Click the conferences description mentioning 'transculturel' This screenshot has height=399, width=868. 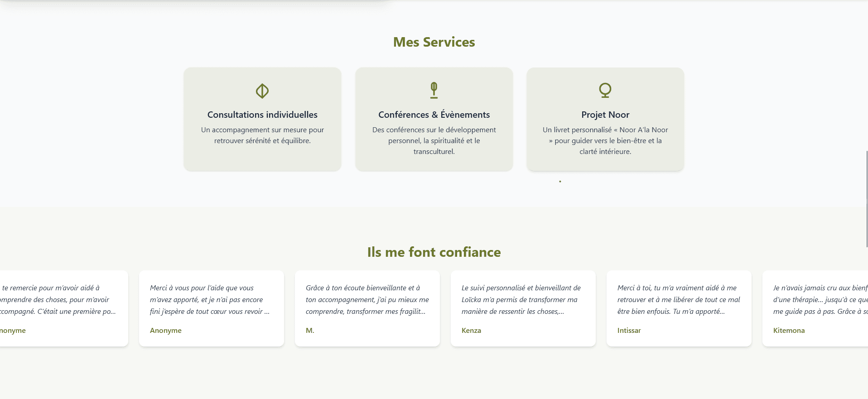(434, 140)
